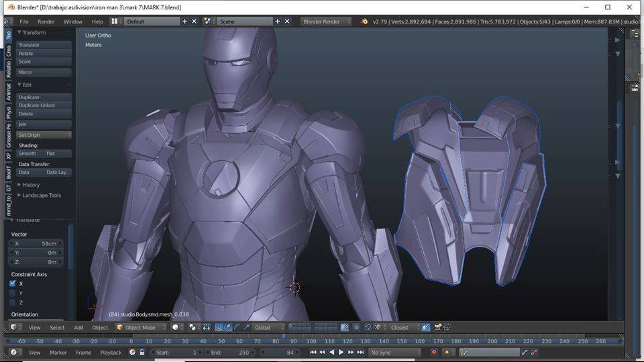644x362 pixels.
Task: Enable the Z constraint axis checkbox
Action: coord(13,302)
